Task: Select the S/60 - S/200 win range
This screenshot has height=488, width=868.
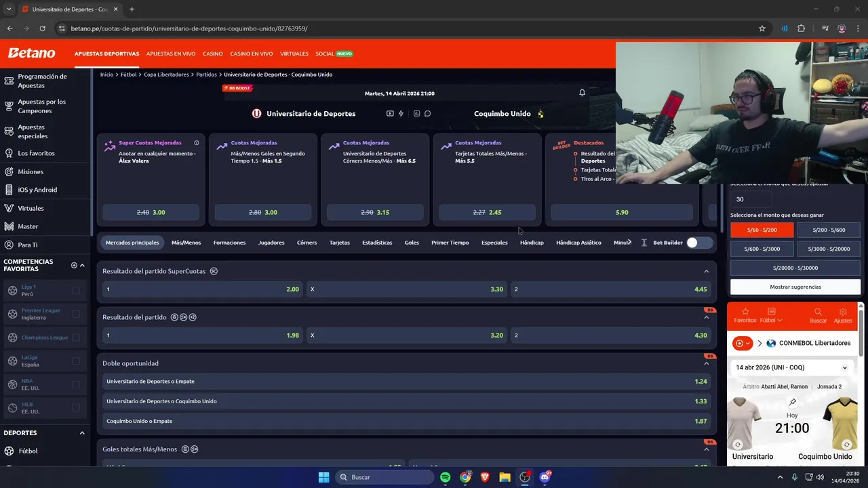Action: pyautogui.click(x=762, y=230)
